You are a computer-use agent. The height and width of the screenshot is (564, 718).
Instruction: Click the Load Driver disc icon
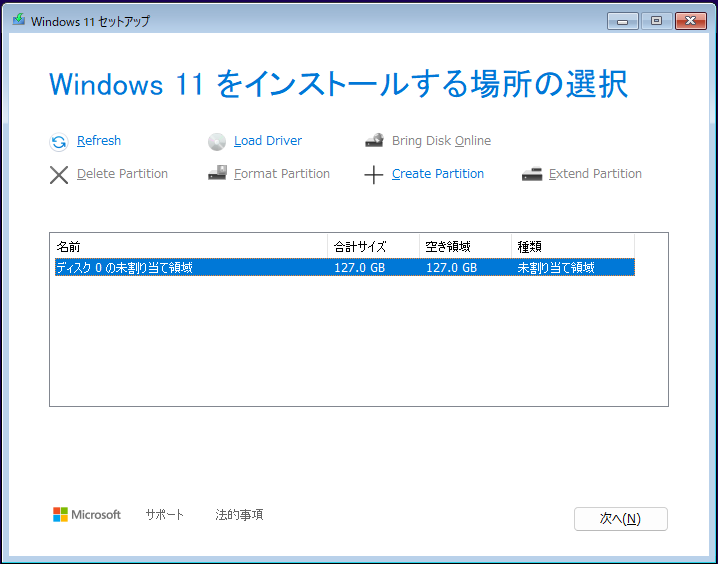(x=217, y=142)
